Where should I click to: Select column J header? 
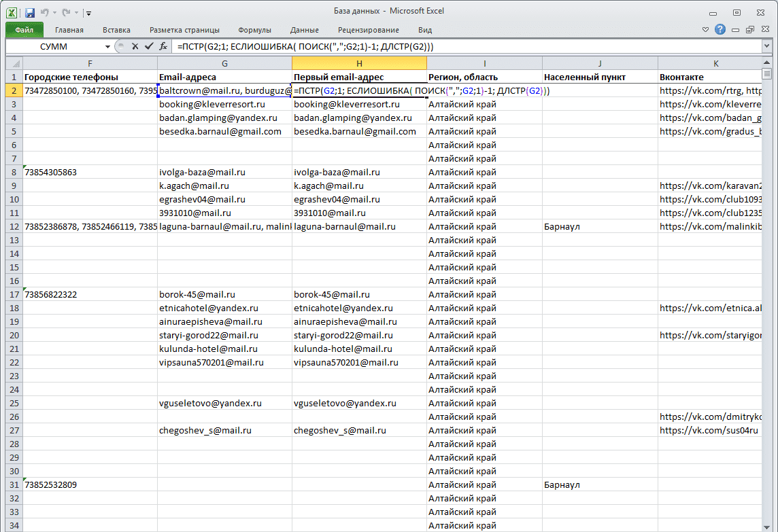tap(600, 63)
